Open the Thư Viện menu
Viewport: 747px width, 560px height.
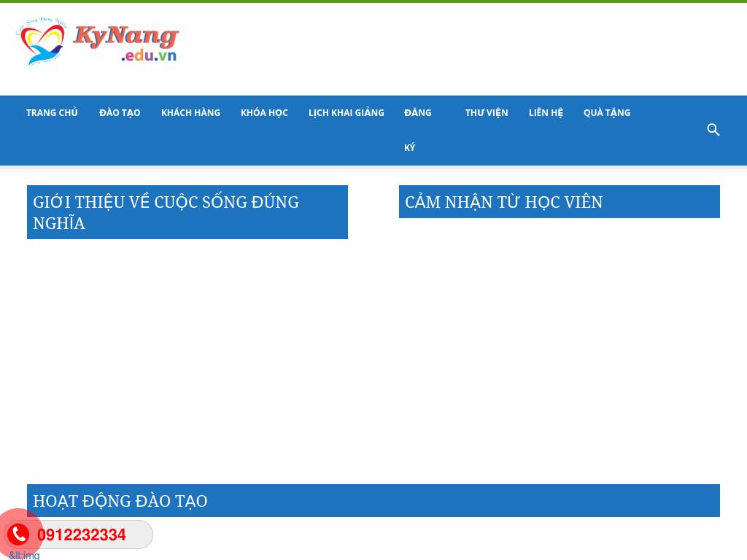pyautogui.click(x=487, y=113)
